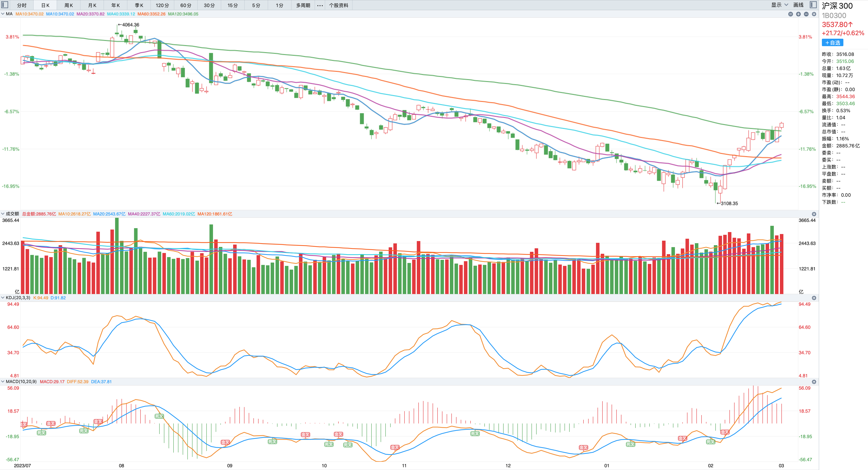868x470 pixels.
Task: Toggle the left sidebar panel icon
Action: [5, 5]
